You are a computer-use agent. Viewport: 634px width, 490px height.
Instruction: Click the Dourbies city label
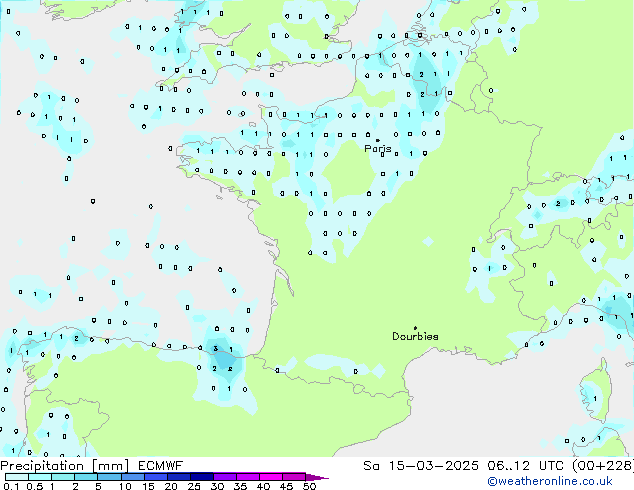click(415, 336)
